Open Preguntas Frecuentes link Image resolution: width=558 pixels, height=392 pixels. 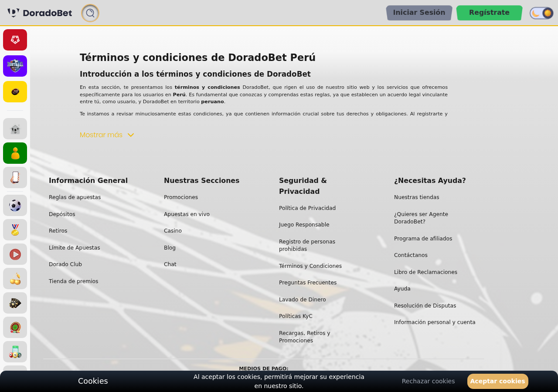click(x=308, y=283)
